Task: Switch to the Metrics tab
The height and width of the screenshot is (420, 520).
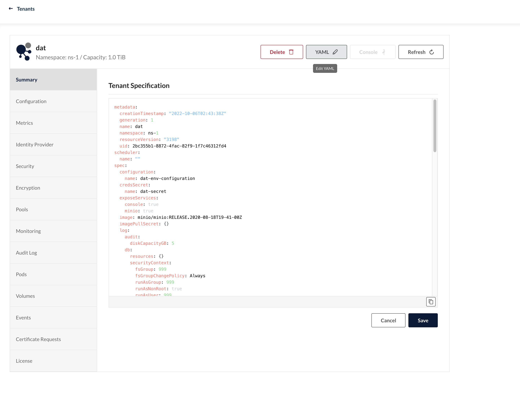Action: point(25,123)
